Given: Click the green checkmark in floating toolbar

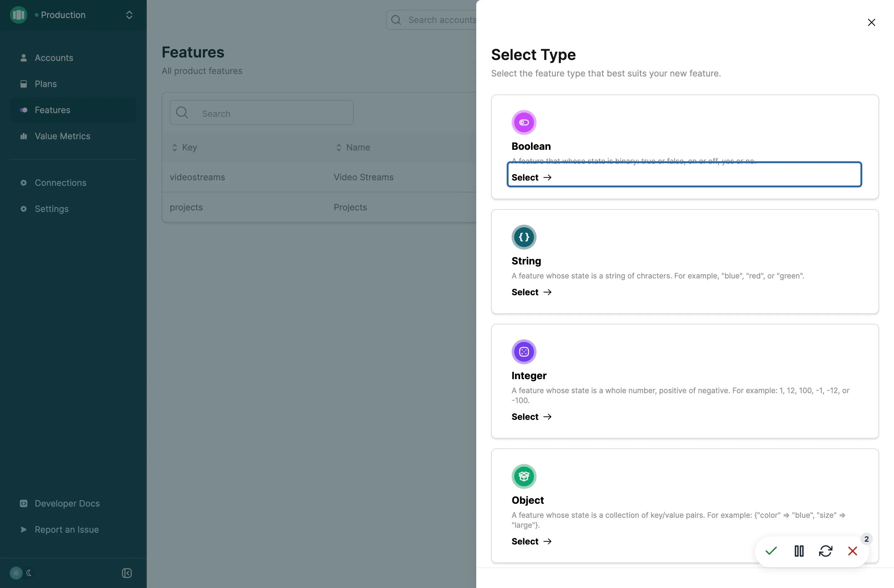Looking at the screenshot, I should [x=771, y=551].
